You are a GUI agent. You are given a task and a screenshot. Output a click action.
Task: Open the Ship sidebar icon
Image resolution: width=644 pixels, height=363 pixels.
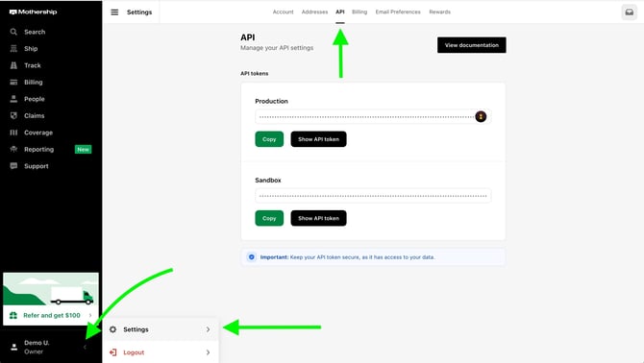pos(13,48)
